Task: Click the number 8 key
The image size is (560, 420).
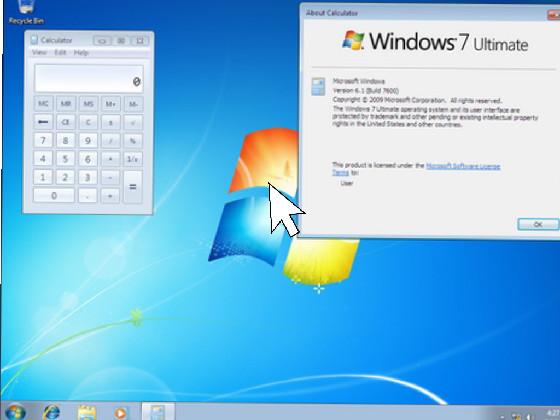Action: [x=66, y=140]
